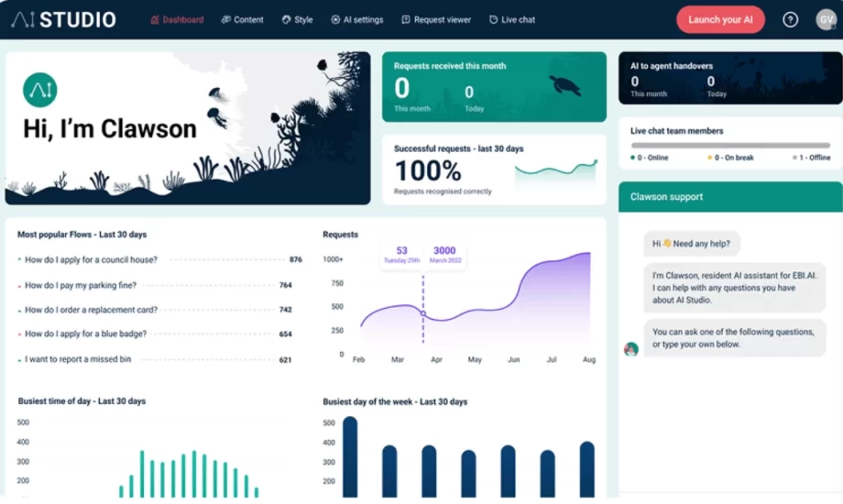Click the 100% successful requests value

[428, 171]
